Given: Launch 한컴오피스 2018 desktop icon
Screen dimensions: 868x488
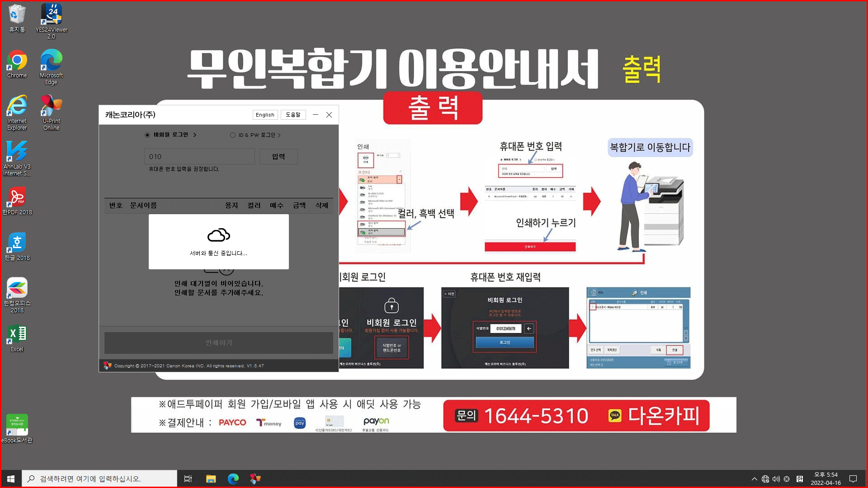Looking at the screenshot, I should [x=17, y=288].
